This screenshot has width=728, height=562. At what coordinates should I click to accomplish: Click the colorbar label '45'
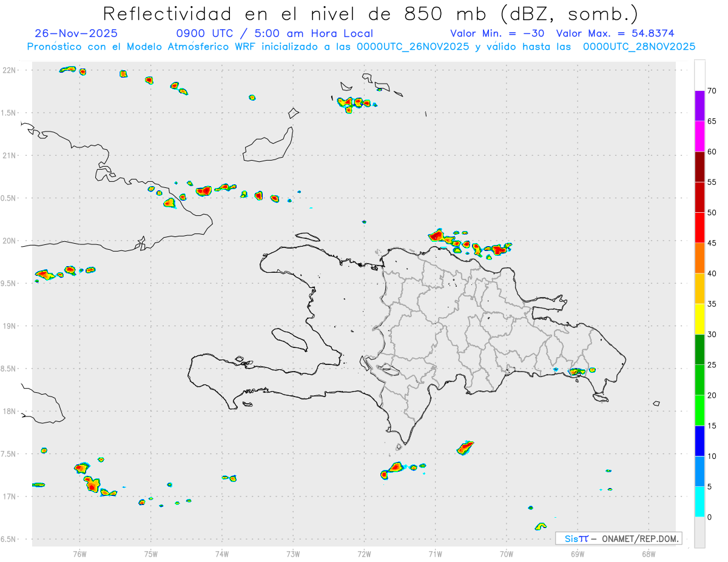pos(712,243)
